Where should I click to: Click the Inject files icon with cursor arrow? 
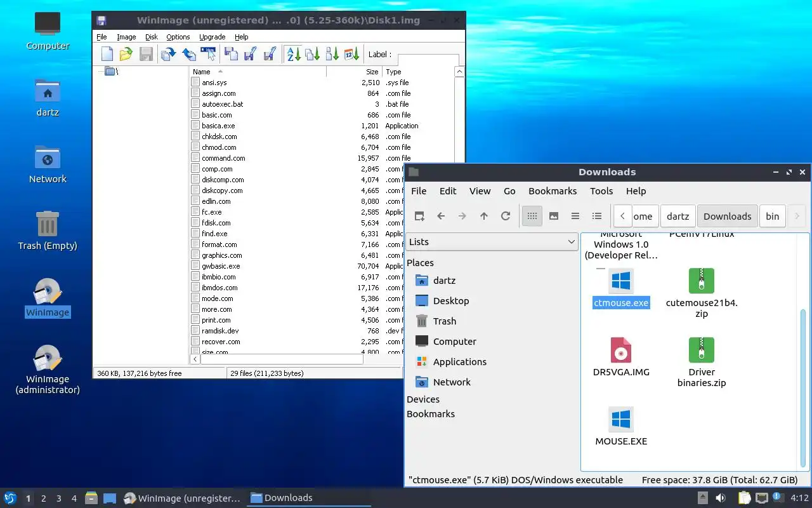click(x=209, y=54)
